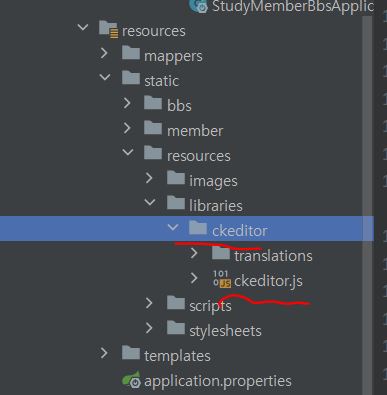
Task: Select the member label
Action: tap(195, 131)
